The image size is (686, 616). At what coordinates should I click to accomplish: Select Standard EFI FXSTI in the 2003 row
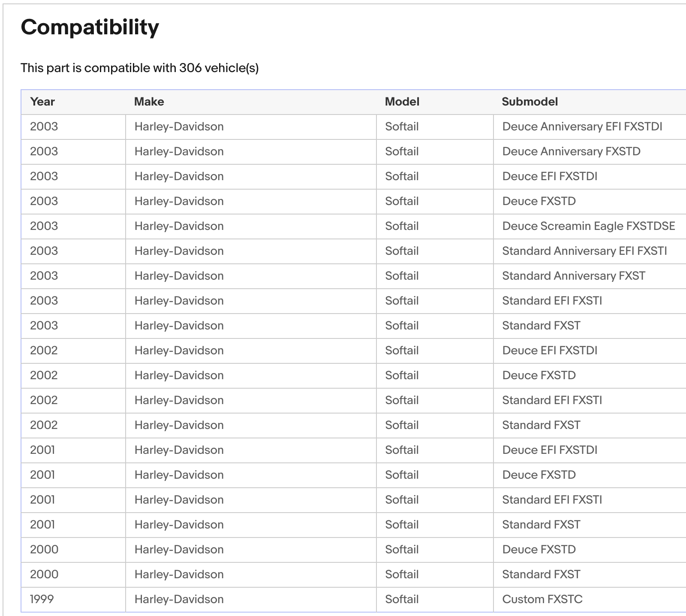coord(552,301)
